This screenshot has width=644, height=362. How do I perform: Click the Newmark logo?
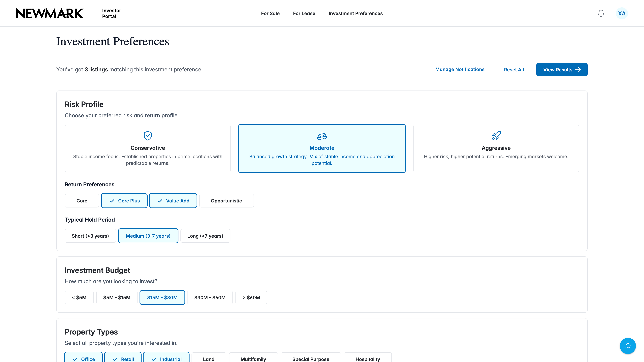(50, 13)
